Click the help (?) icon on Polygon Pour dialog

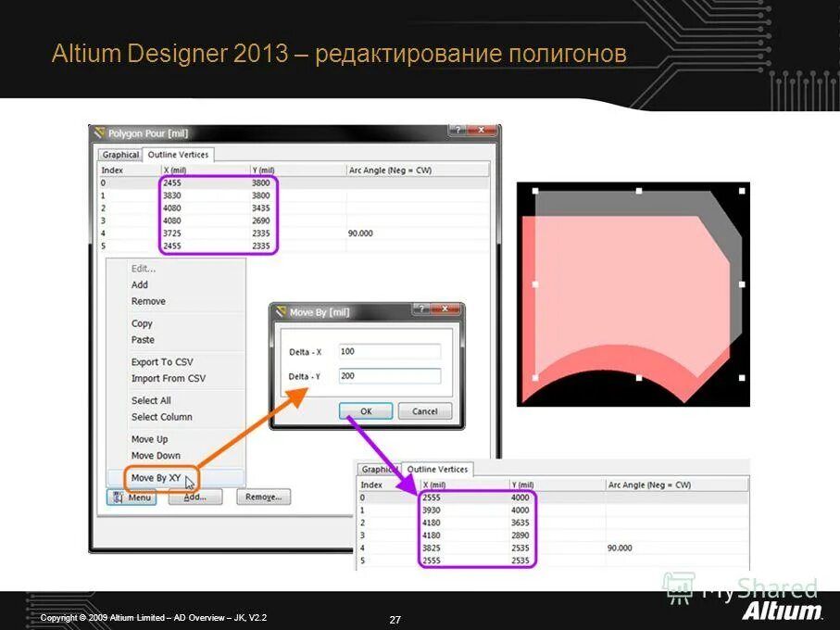458,130
